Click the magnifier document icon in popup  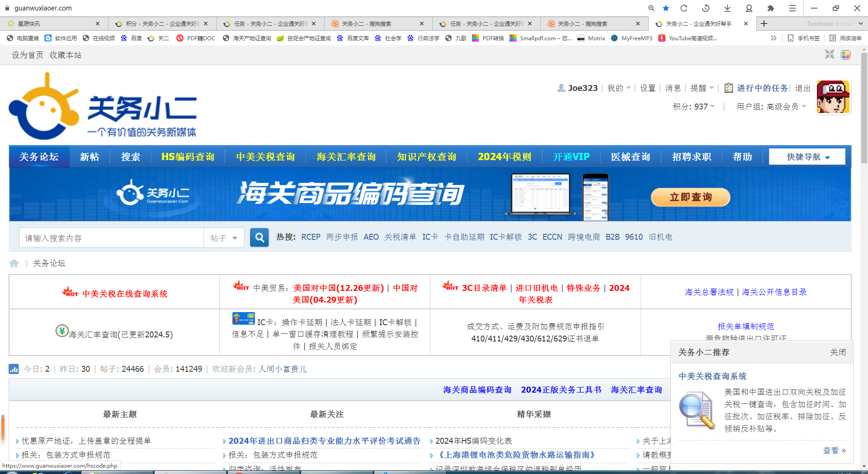[x=697, y=411]
